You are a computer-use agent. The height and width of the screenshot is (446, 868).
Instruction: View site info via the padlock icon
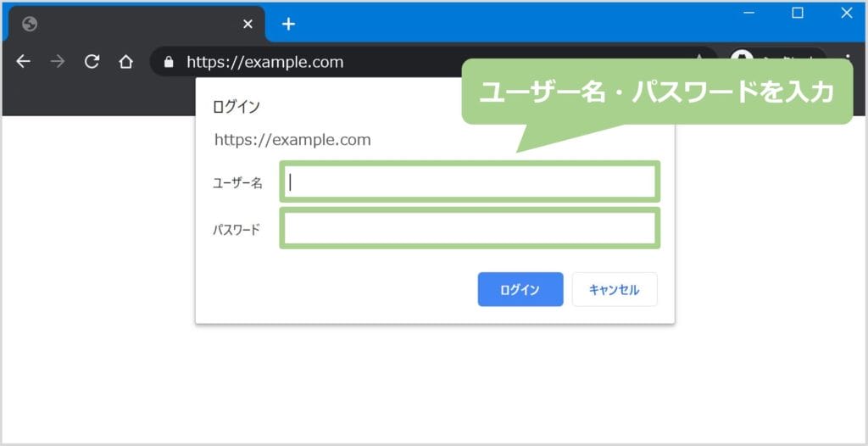click(x=168, y=62)
